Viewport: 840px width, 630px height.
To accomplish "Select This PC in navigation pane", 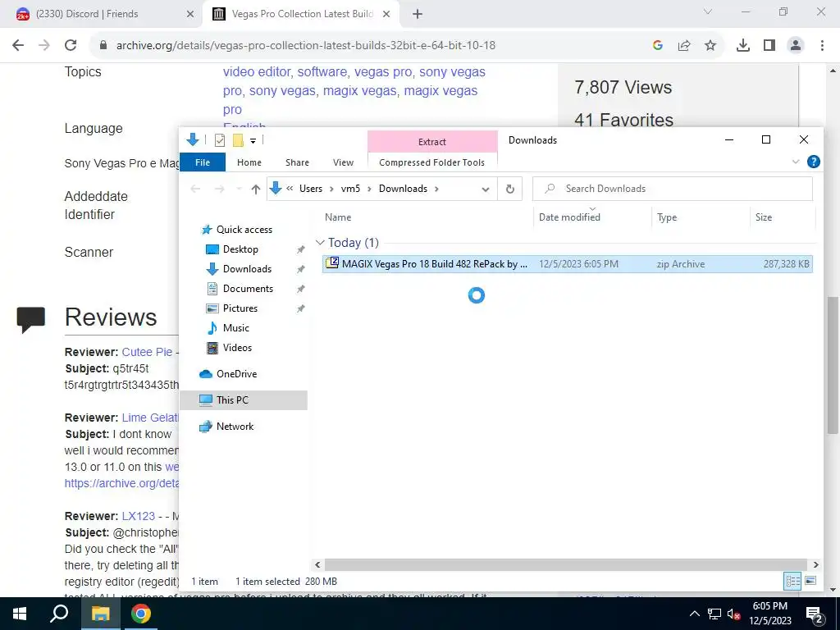I will [244, 400].
